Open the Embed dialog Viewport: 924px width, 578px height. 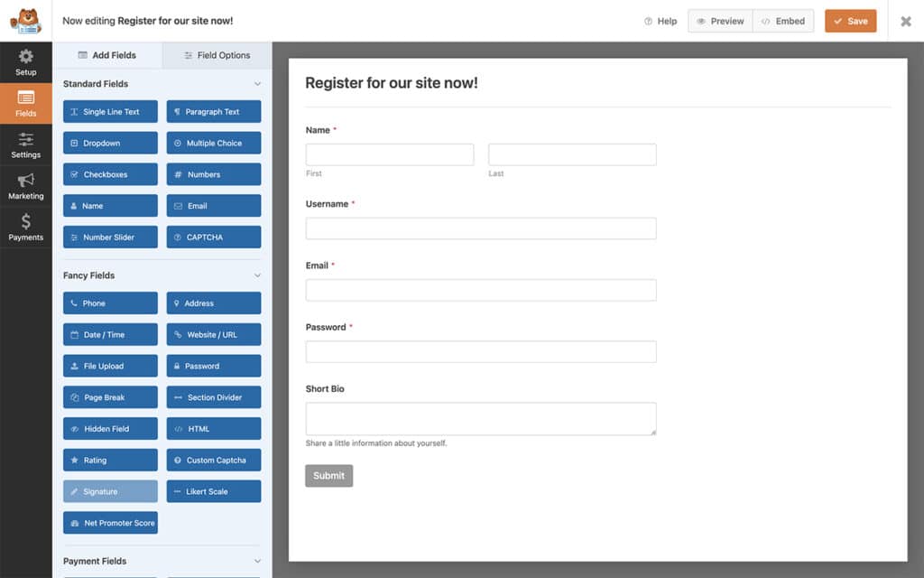click(x=782, y=21)
